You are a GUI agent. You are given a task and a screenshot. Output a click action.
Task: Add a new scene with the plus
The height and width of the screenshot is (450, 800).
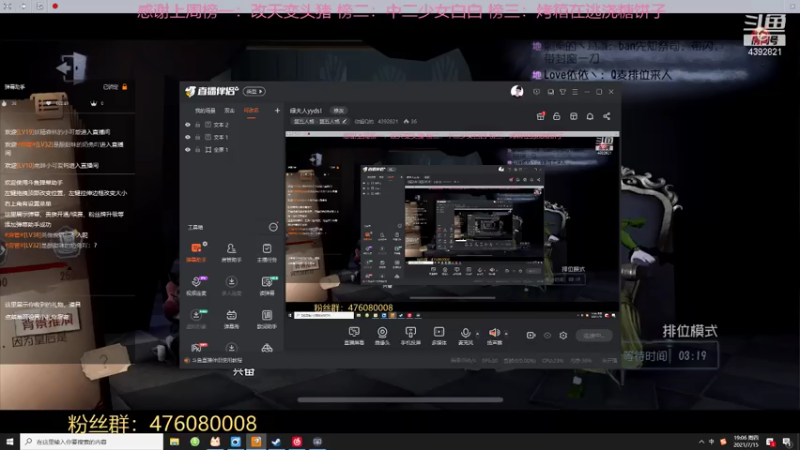pyautogui.click(x=277, y=110)
